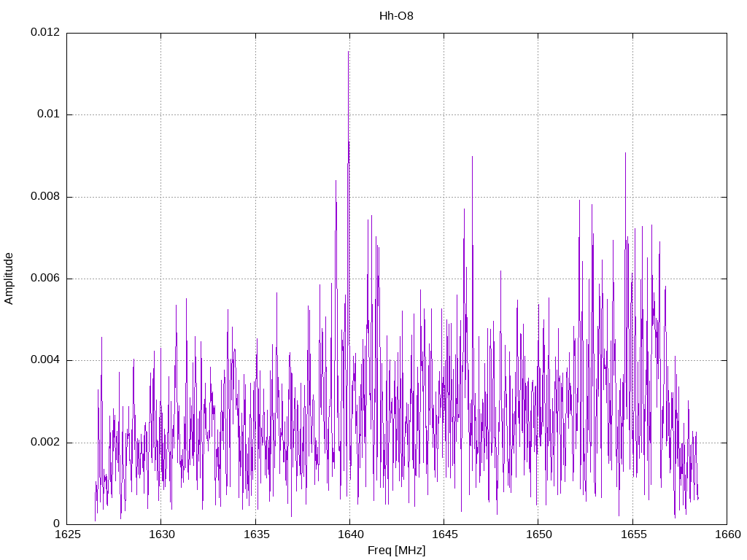The image size is (747, 560).
Task: Click the 0.012 y-axis tick label
Action: pos(45,32)
